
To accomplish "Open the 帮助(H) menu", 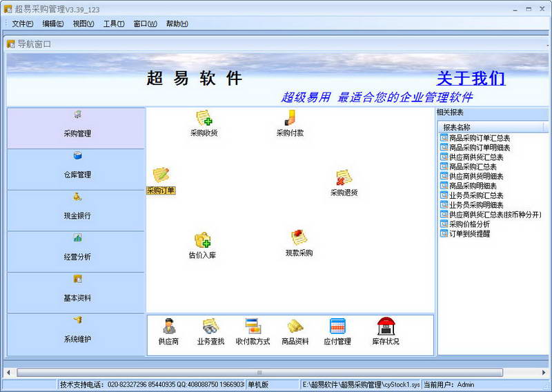I will pos(177,23).
